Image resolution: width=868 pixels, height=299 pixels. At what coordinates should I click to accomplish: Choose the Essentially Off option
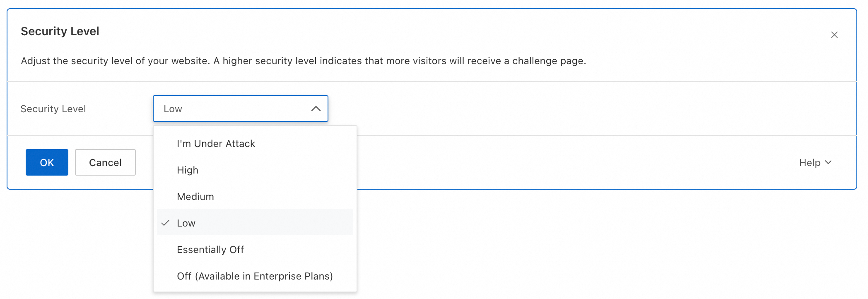pos(210,250)
